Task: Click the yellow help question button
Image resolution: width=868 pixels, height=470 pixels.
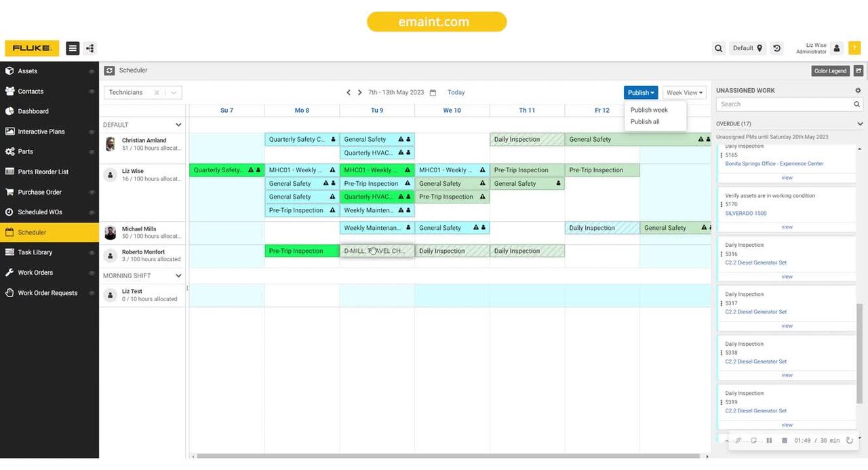Action: [854, 48]
